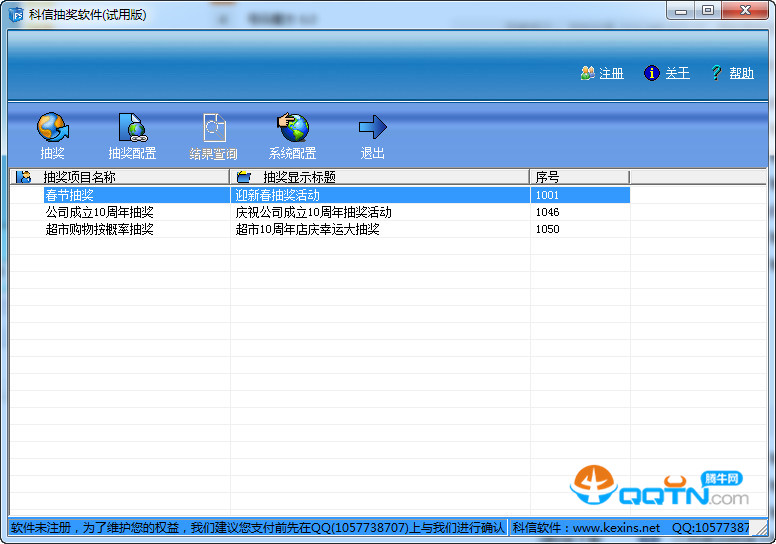Click the unregistered software notice in status bar
This screenshot has width=776, height=544.
258,527
